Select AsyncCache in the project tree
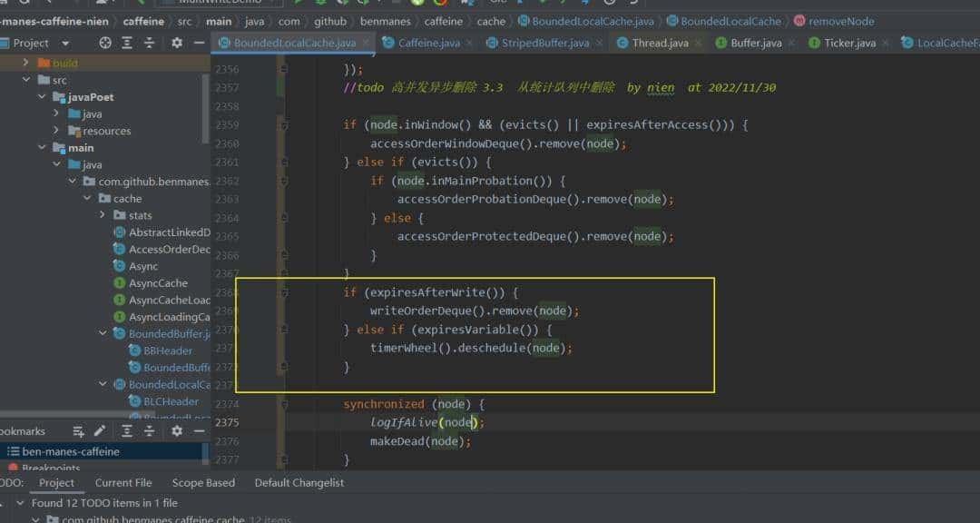The width and height of the screenshot is (980, 523). pyautogui.click(x=157, y=283)
